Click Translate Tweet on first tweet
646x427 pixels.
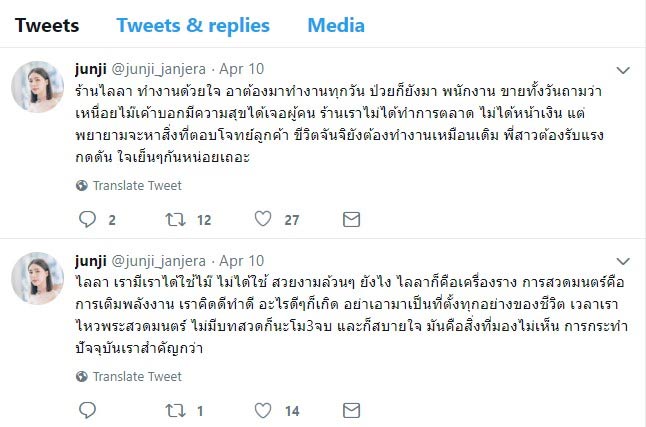137,185
